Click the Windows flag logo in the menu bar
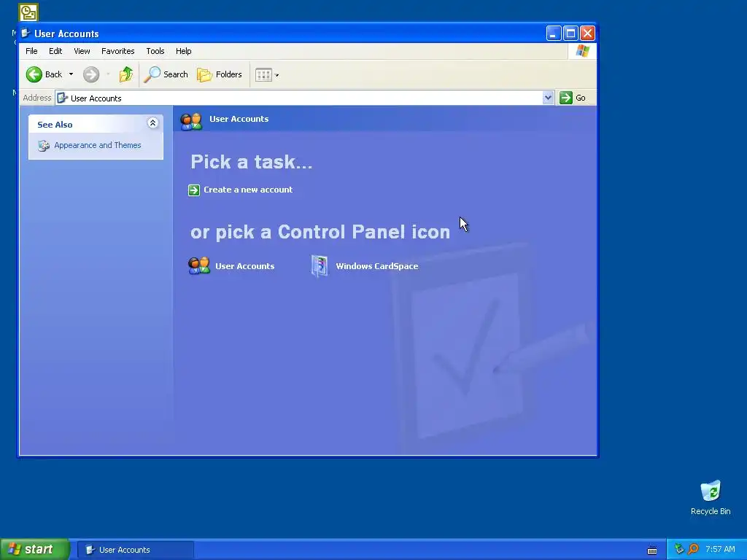The width and height of the screenshot is (747, 560). tap(582, 51)
